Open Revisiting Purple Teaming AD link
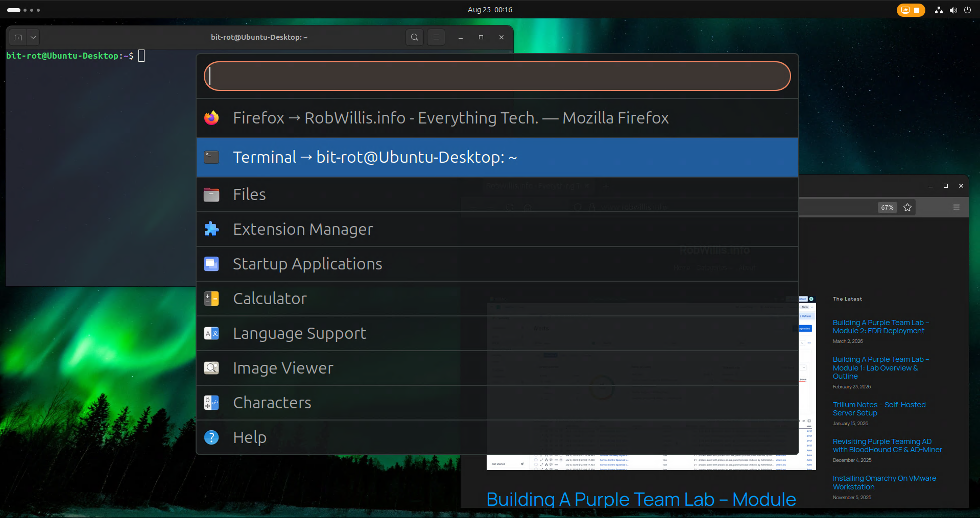The height and width of the screenshot is (518, 980). point(888,446)
